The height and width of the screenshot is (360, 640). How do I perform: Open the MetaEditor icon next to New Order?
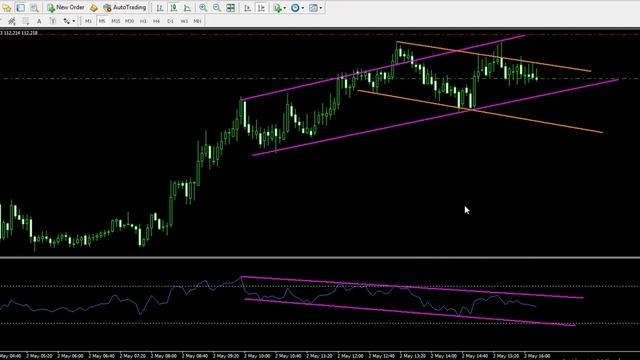(94, 7)
